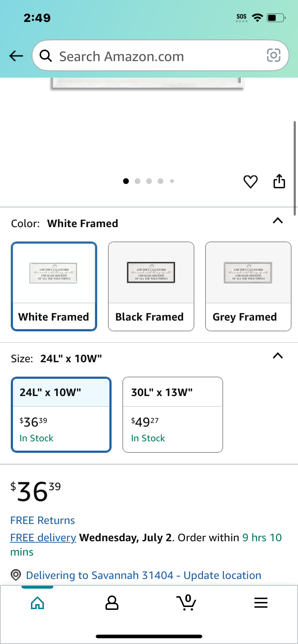
Task: Open the hamburger menu icon
Action: pyautogui.click(x=261, y=603)
